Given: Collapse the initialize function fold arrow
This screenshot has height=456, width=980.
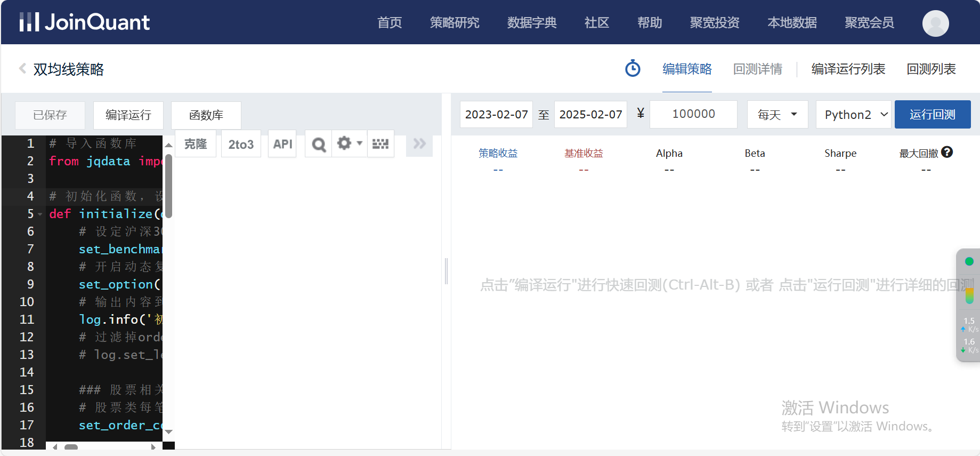Looking at the screenshot, I should (40, 214).
